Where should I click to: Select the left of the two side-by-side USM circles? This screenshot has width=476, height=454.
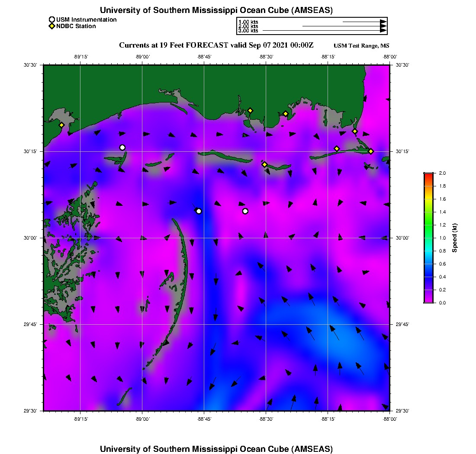point(199,211)
